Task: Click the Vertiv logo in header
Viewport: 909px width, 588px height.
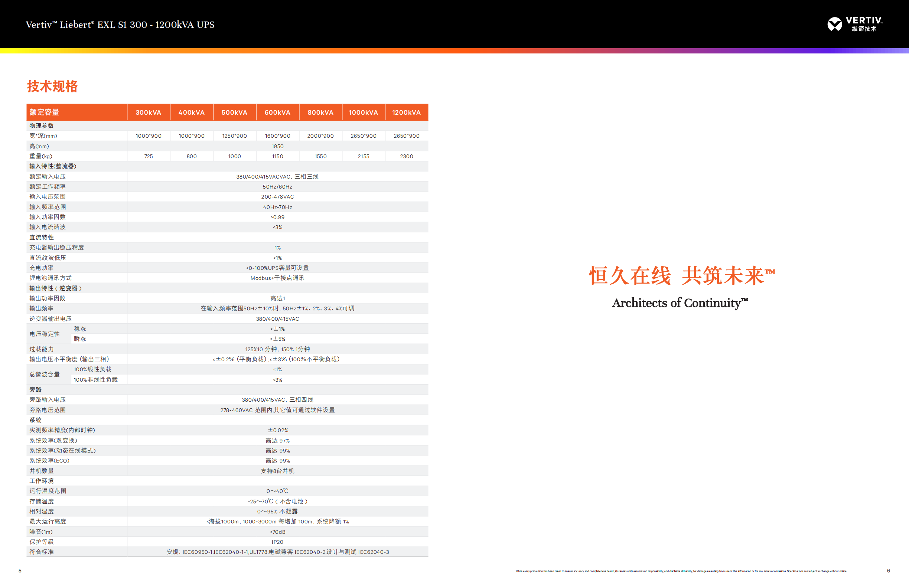Action: click(x=855, y=24)
